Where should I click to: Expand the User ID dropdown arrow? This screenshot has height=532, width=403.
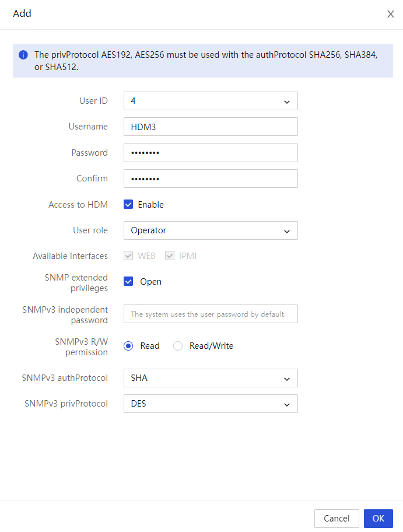286,101
